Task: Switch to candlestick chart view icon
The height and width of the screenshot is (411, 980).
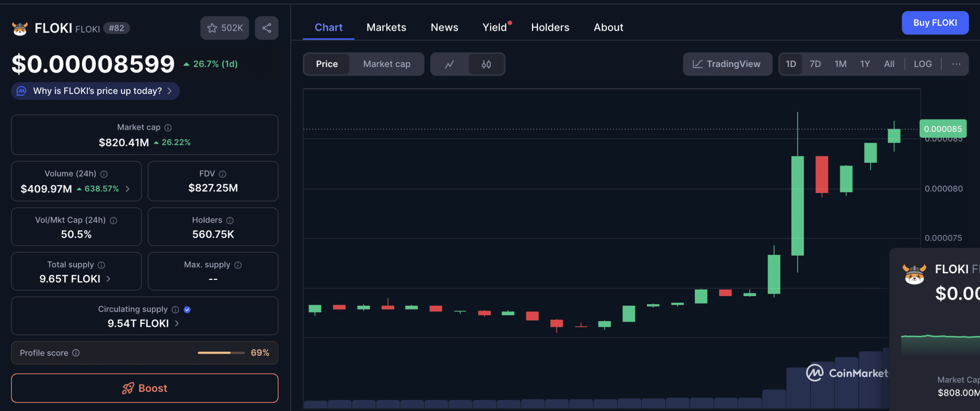Action: click(x=486, y=64)
